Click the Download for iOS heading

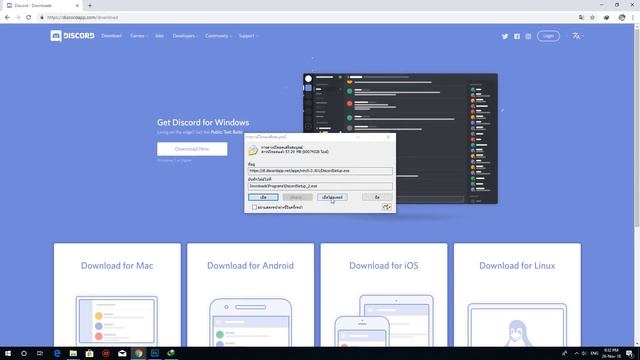[384, 266]
